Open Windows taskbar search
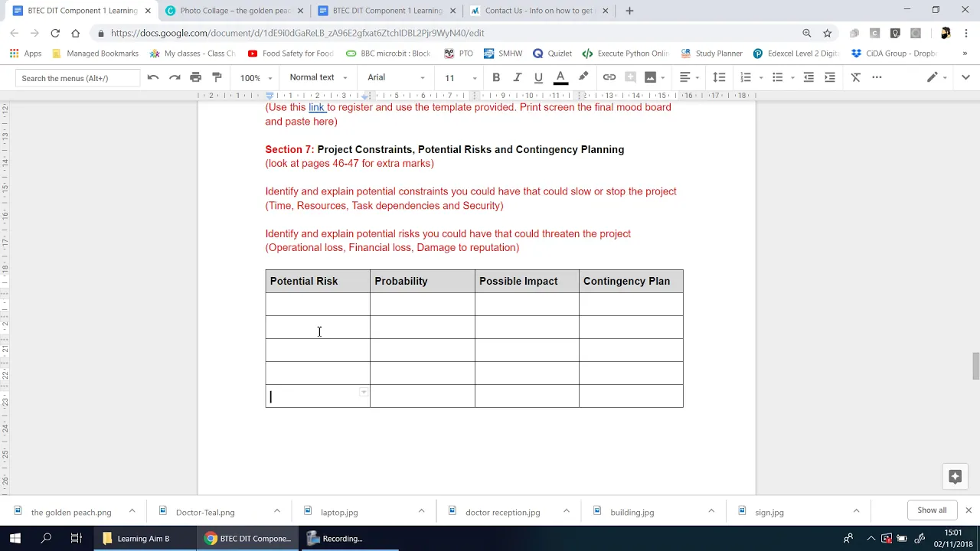 point(46,538)
